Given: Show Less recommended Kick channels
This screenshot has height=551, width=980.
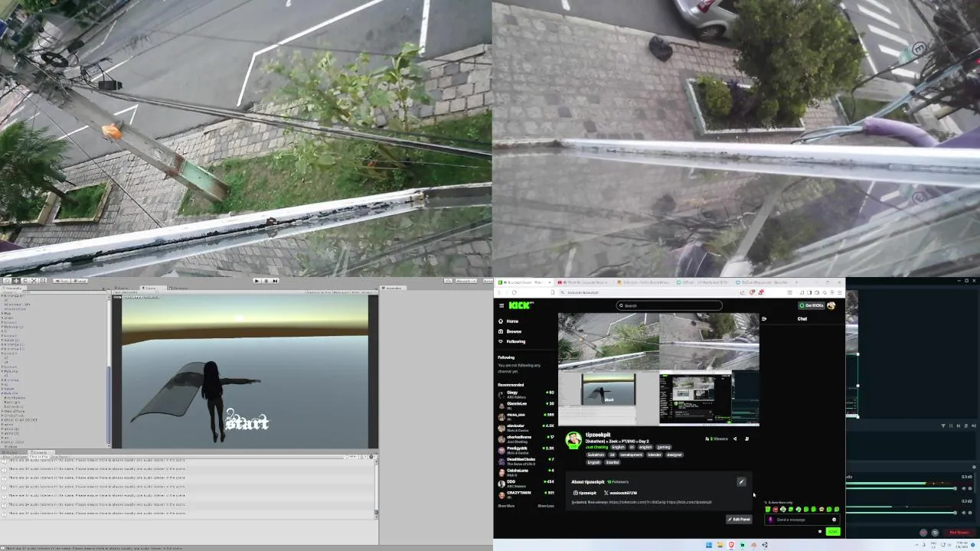Looking at the screenshot, I should click(546, 506).
